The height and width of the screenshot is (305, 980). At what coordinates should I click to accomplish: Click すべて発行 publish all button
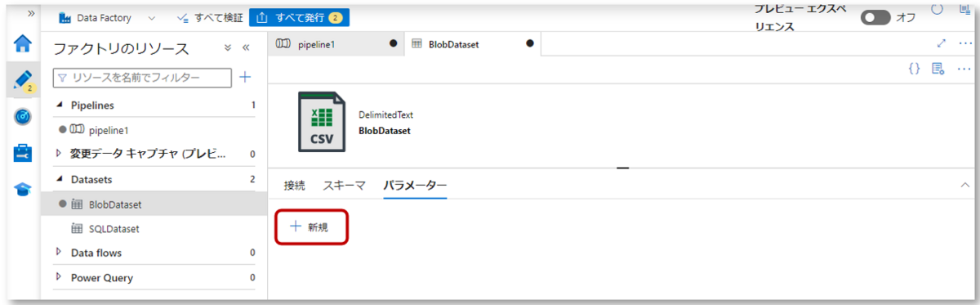(x=300, y=17)
